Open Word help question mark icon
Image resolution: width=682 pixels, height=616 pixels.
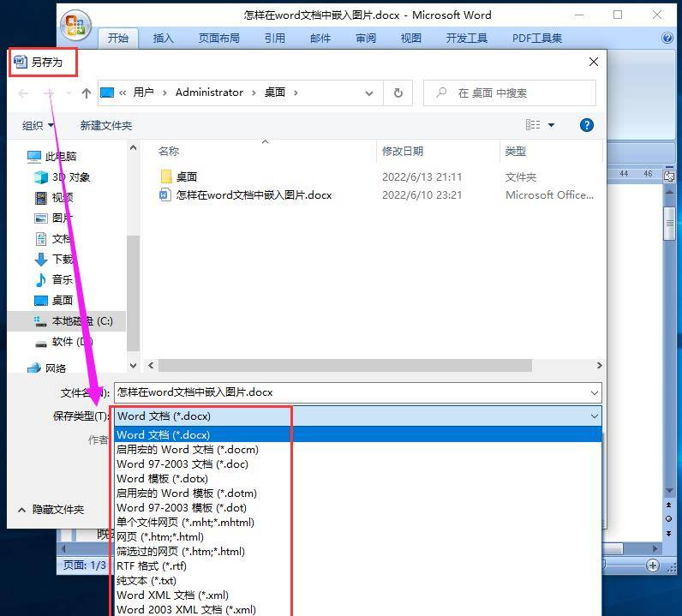667,38
